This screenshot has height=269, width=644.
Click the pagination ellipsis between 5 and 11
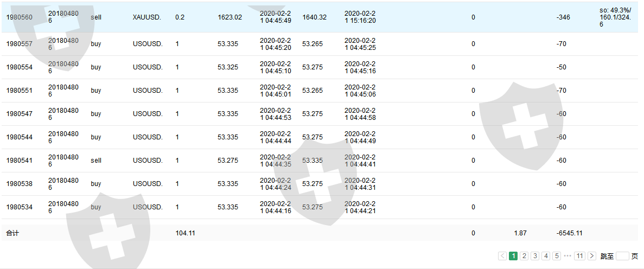pyautogui.click(x=568, y=256)
